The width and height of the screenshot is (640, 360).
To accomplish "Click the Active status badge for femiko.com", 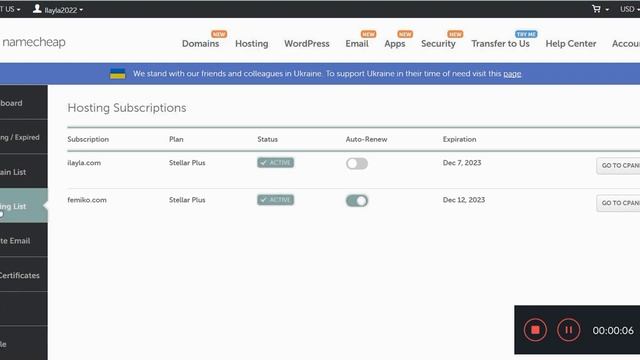I will click(276, 200).
